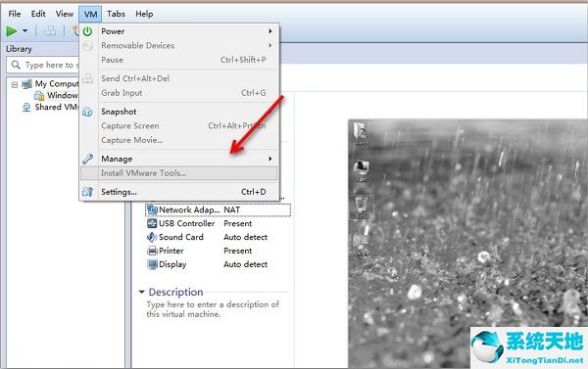This screenshot has width=588, height=369.
Task: Click the locked Windows VM icon
Action: click(x=39, y=96)
